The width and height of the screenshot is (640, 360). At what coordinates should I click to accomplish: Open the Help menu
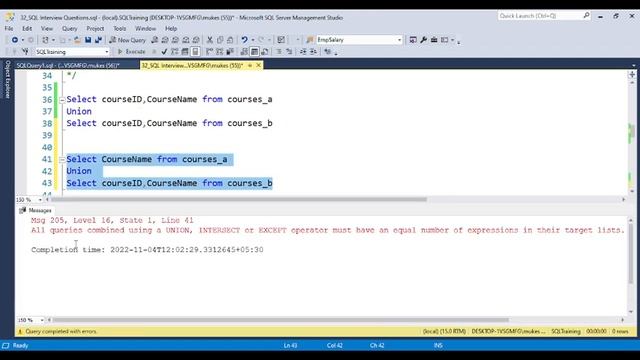tap(171, 29)
